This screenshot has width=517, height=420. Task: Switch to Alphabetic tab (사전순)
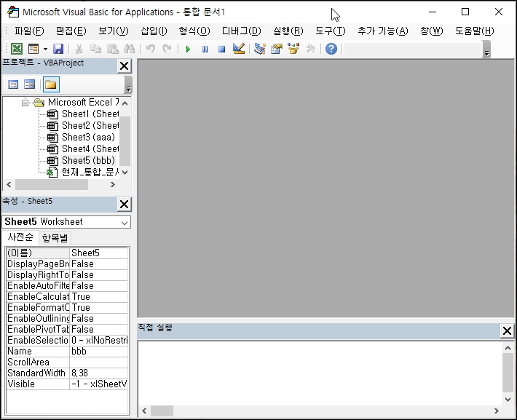tap(20, 237)
